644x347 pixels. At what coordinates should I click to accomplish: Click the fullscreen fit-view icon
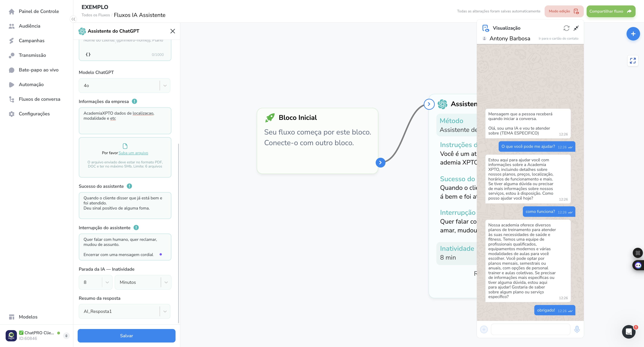[633, 61]
